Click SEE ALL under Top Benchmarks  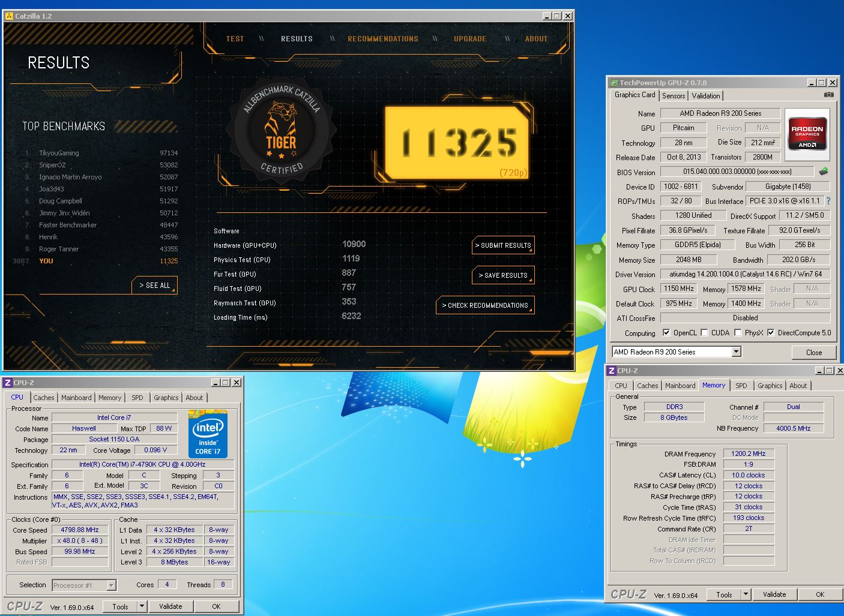[x=154, y=286]
